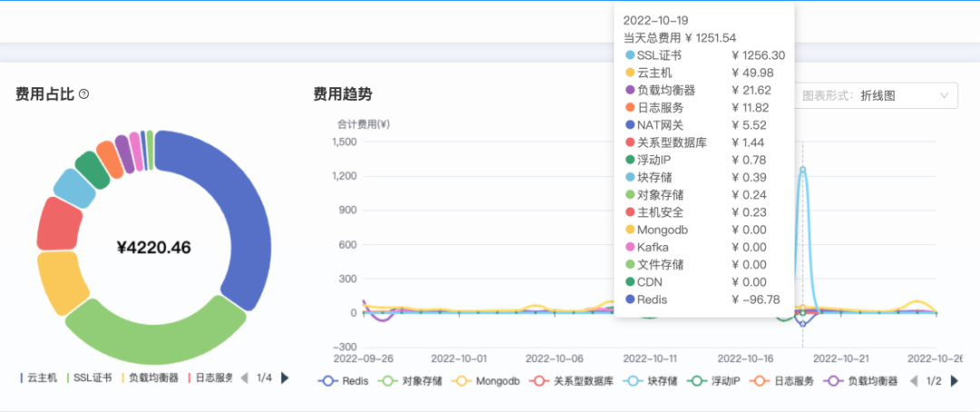Toggle Redis series in trend legend
980x412 pixels.
pos(343,381)
